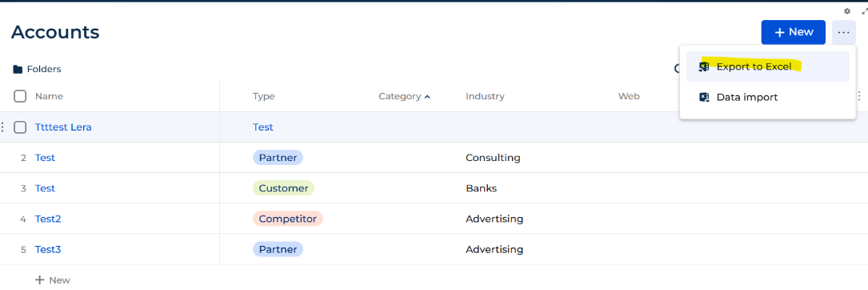Open the Ttttest Lera account link
The image size is (868, 290).
pyautogui.click(x=63, y=127)
